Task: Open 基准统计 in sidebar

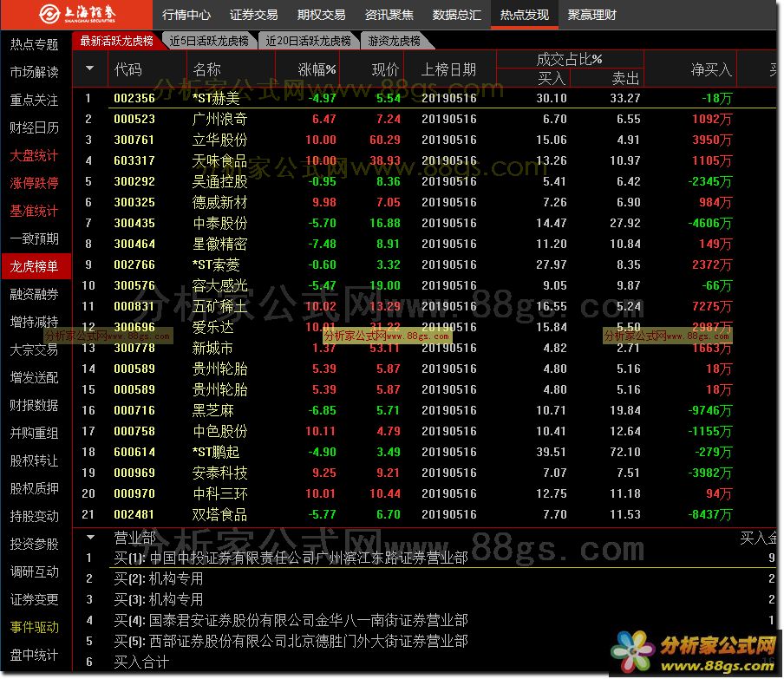Action: click(x=35, y=211)
